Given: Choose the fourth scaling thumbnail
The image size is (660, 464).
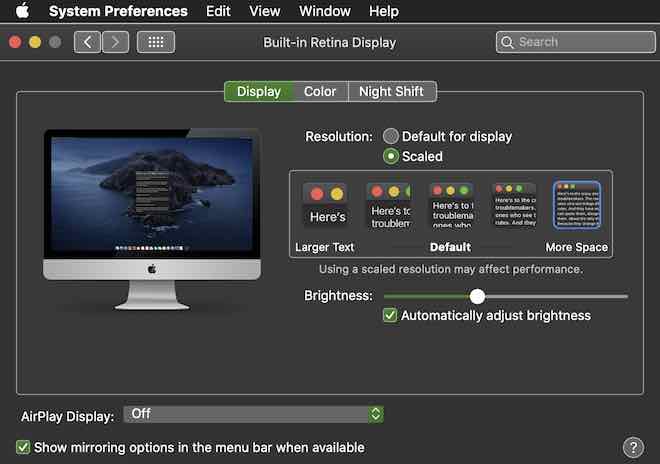Looking at the screenshot, I should pos(515,205).
